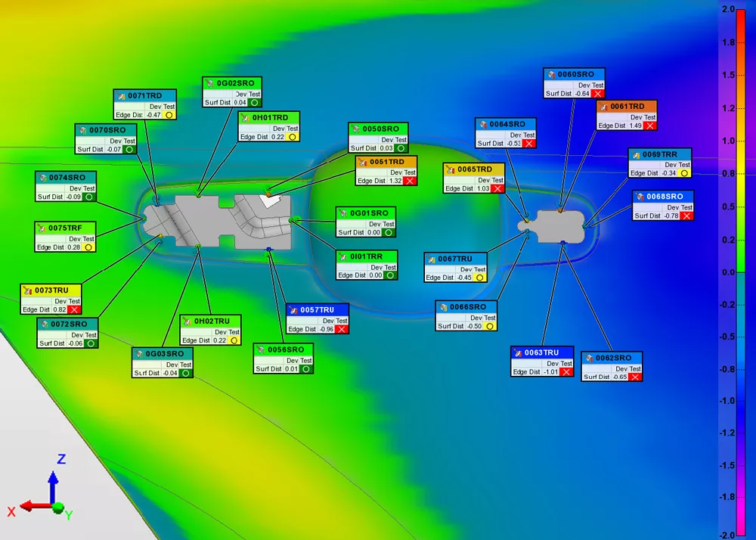The image size is (756, 540).
Task: Click the green Y axis sphere
Action: (x=58, y=507)
